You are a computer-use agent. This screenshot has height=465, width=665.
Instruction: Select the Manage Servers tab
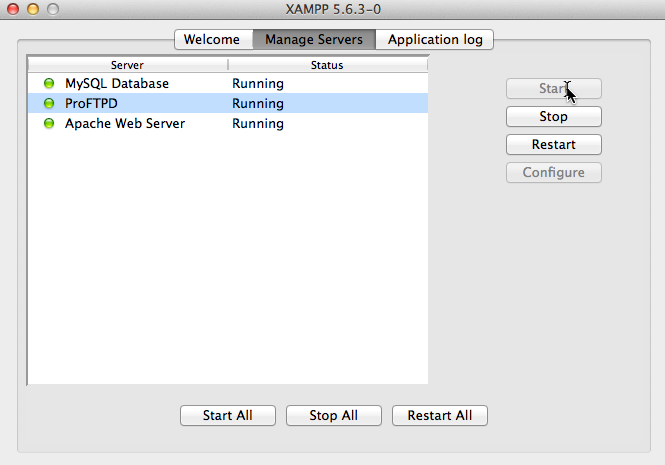point(314,40)
